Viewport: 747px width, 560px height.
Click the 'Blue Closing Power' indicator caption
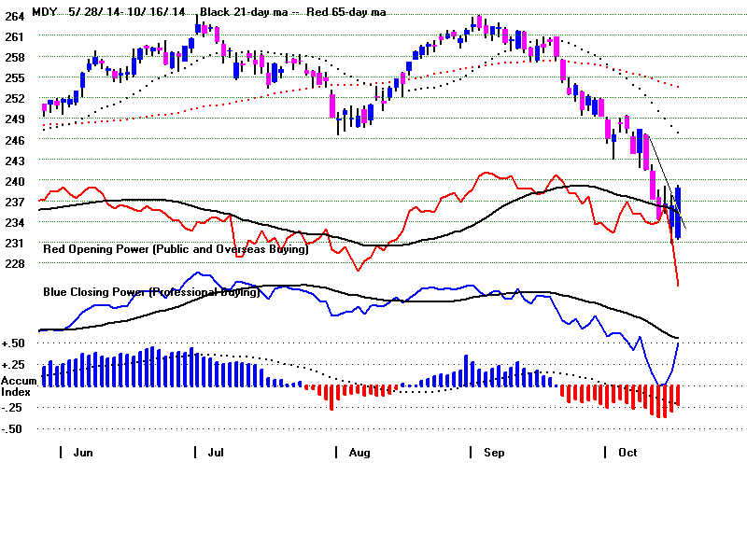151,292
